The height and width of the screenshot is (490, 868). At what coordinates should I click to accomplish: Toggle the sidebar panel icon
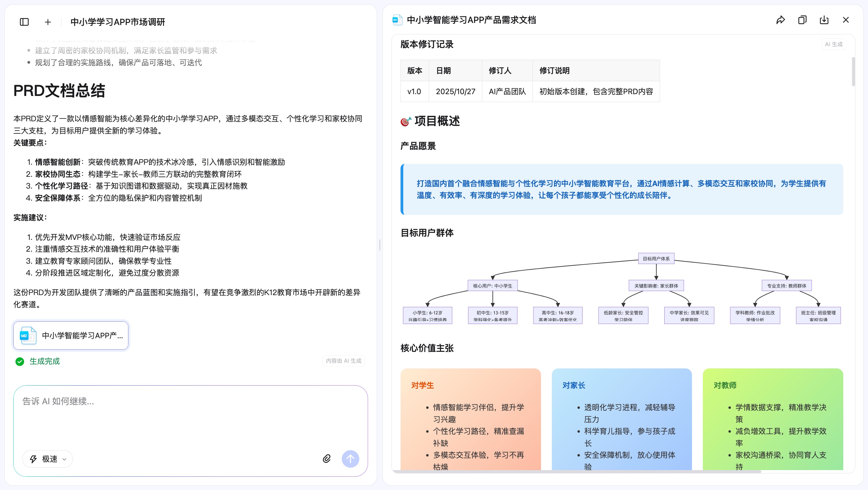point(24,22)
